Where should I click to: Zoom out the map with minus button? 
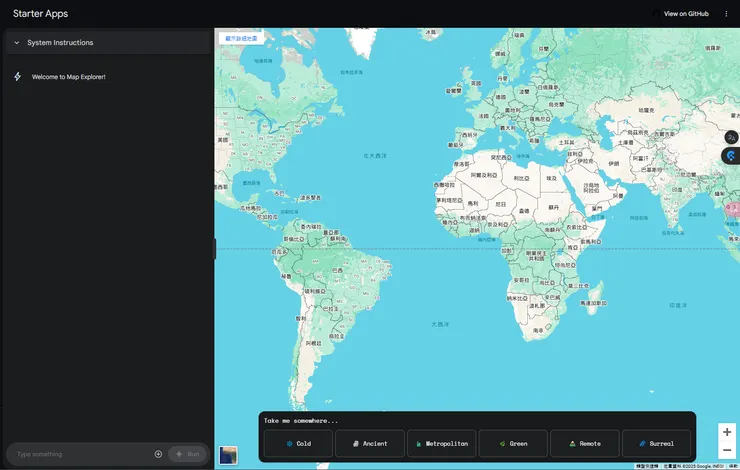coord(727,450)
